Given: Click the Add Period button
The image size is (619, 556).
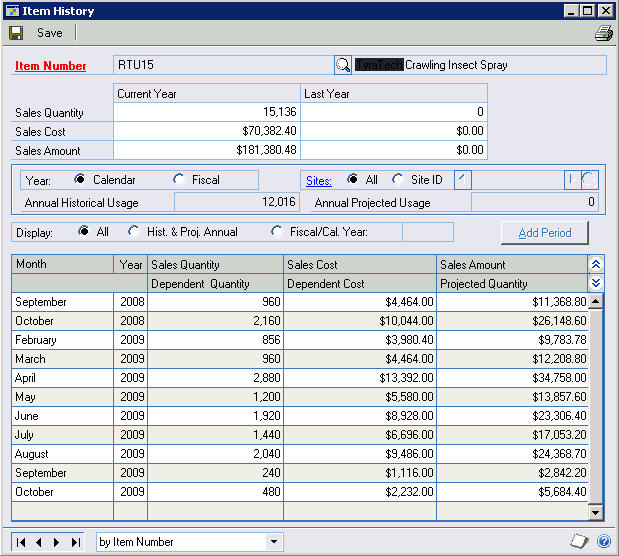Looking at the screenshot, I should pyautogui.click(x=545, y=233).
